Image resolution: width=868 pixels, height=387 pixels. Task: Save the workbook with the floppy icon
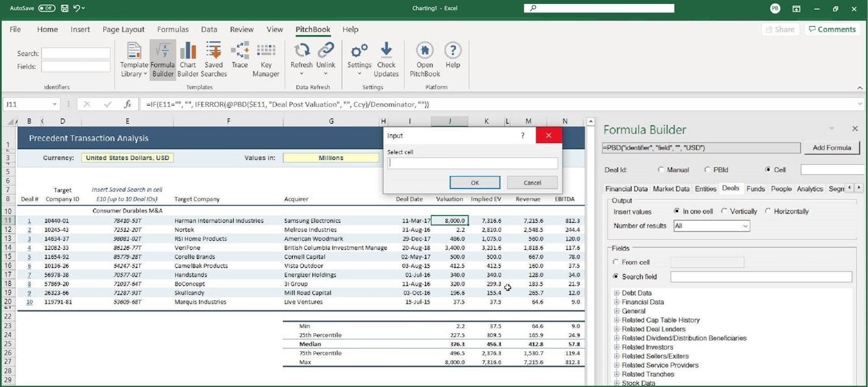(65, 8)
